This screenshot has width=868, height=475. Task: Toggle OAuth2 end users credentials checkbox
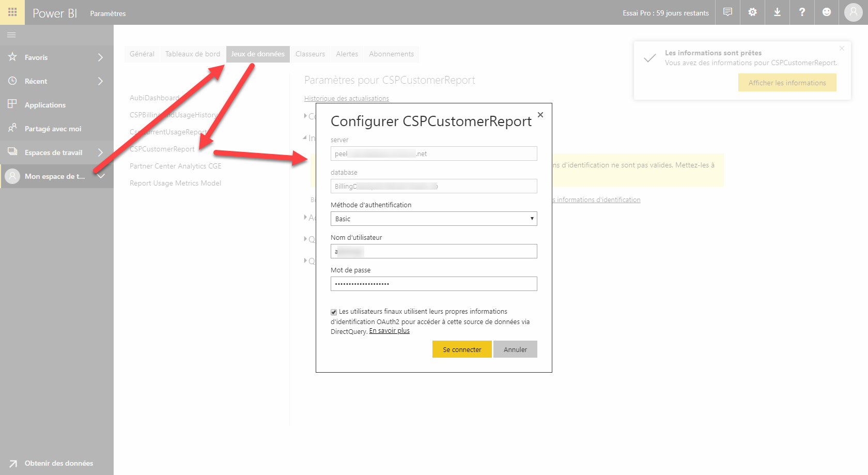334,312
